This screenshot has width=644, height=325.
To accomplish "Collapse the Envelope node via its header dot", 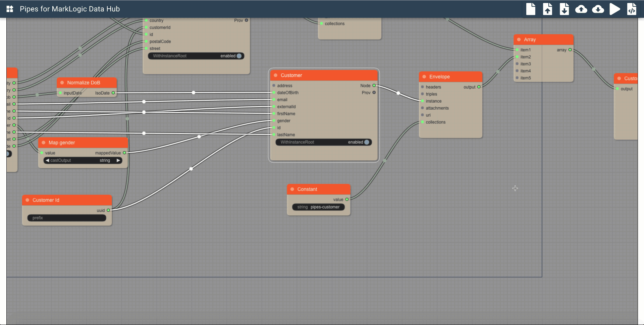I will pyautogui.click(x=424, y=77).
